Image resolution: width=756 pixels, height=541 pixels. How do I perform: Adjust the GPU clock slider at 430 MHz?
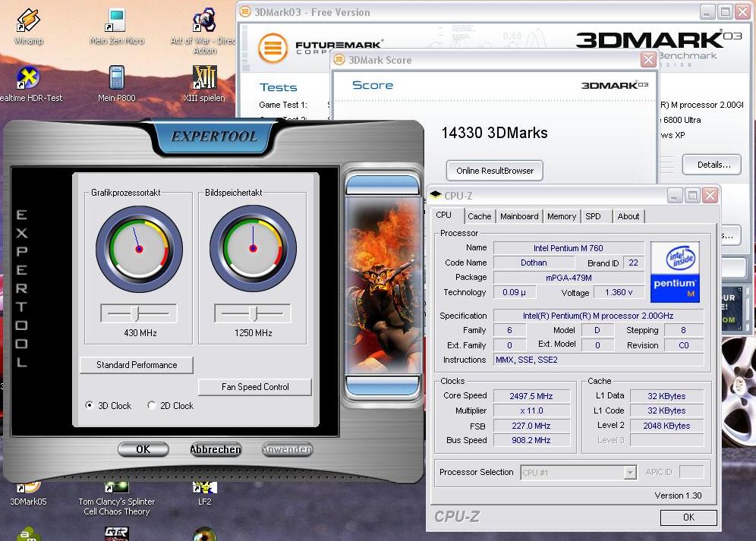[x=137, y=313]
